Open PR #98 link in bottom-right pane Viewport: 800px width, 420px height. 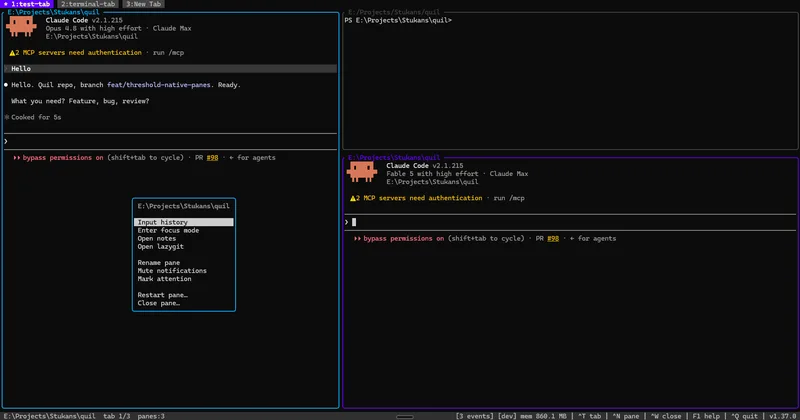[553, 238]
